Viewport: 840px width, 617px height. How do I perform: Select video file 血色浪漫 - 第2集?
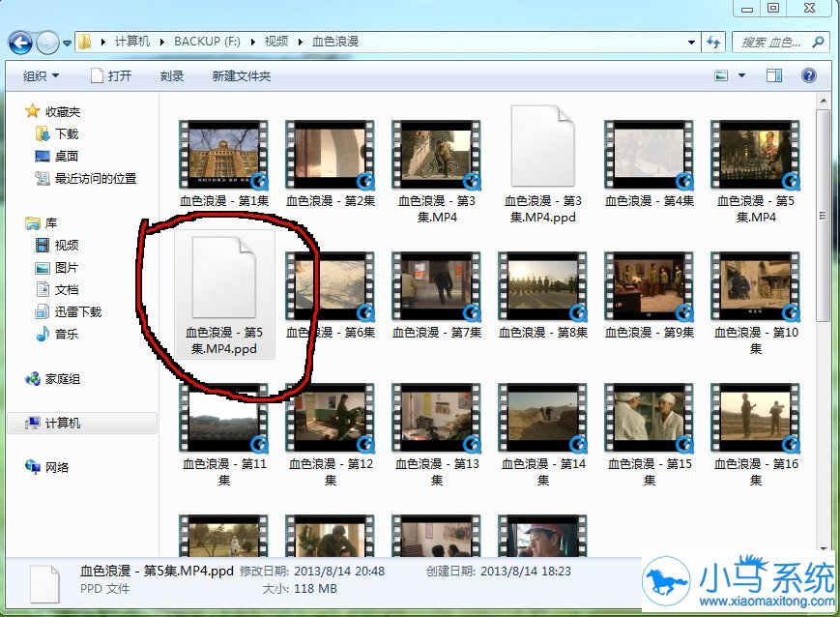tap(330, 163)
